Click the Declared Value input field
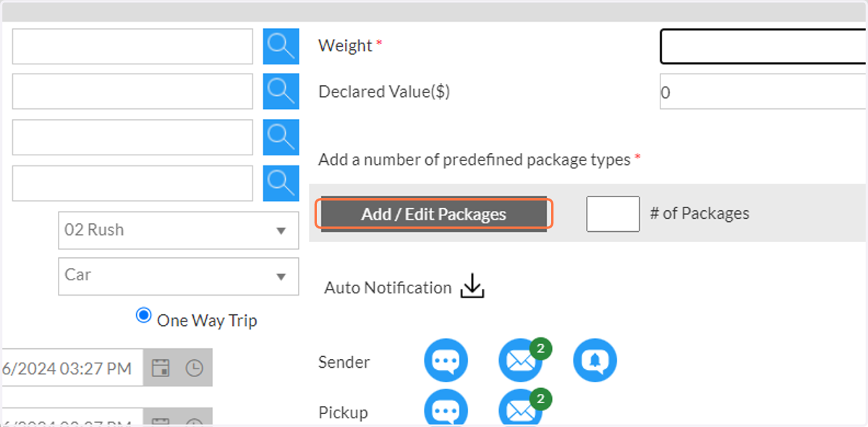The image size is (868, 427). [x=763, y=92]
